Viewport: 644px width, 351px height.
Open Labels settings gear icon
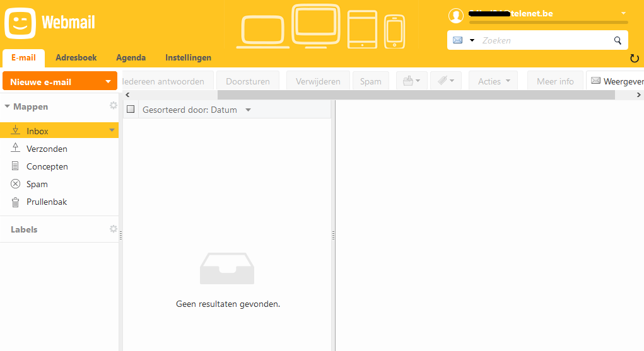[x=114, y=229]
